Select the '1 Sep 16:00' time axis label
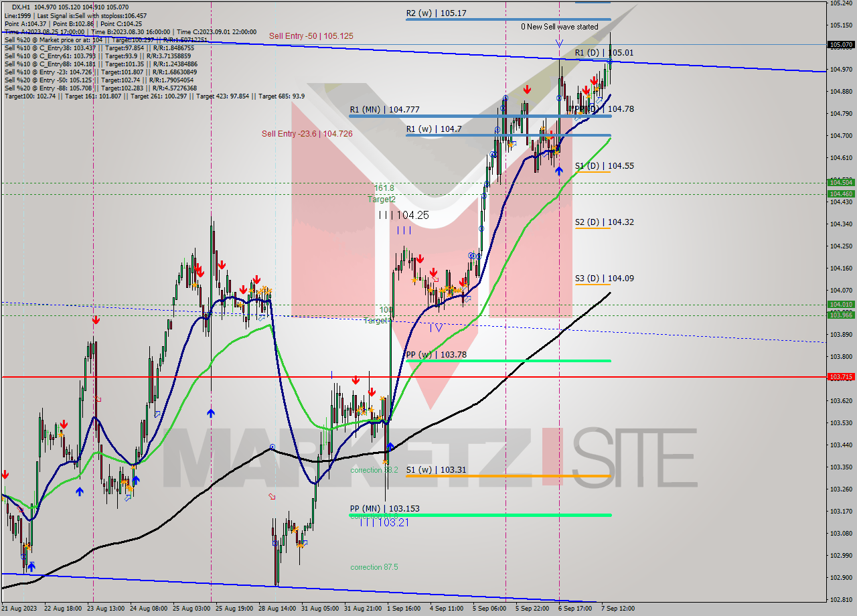 pos(402,609)
